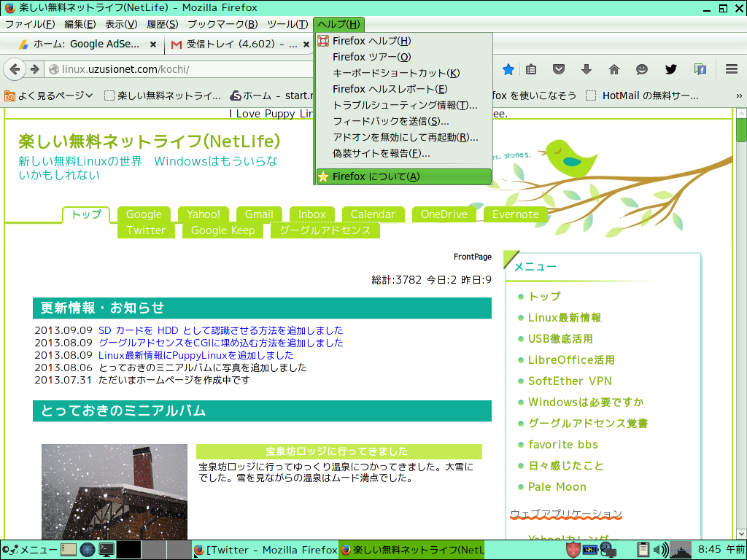
Task: Open the ツール(T) menu
Action: (x=287, y=24)
